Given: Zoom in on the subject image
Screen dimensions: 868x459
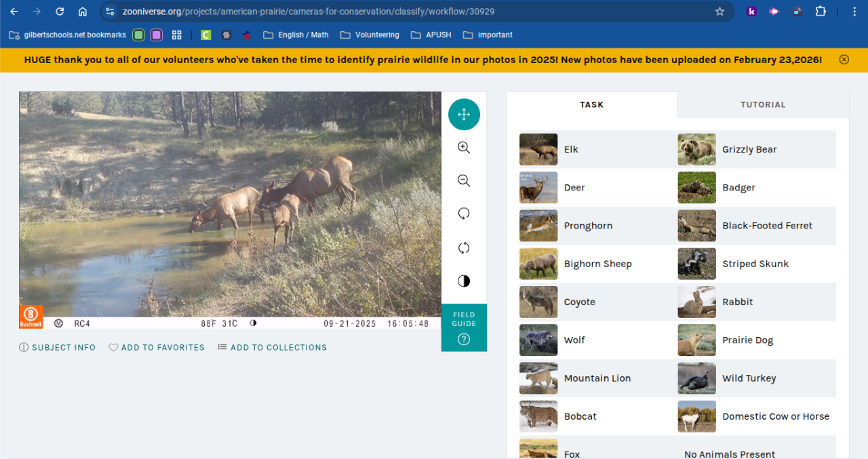Looking at the screenshot, I should pyautogui.click(x=464, y=148).
